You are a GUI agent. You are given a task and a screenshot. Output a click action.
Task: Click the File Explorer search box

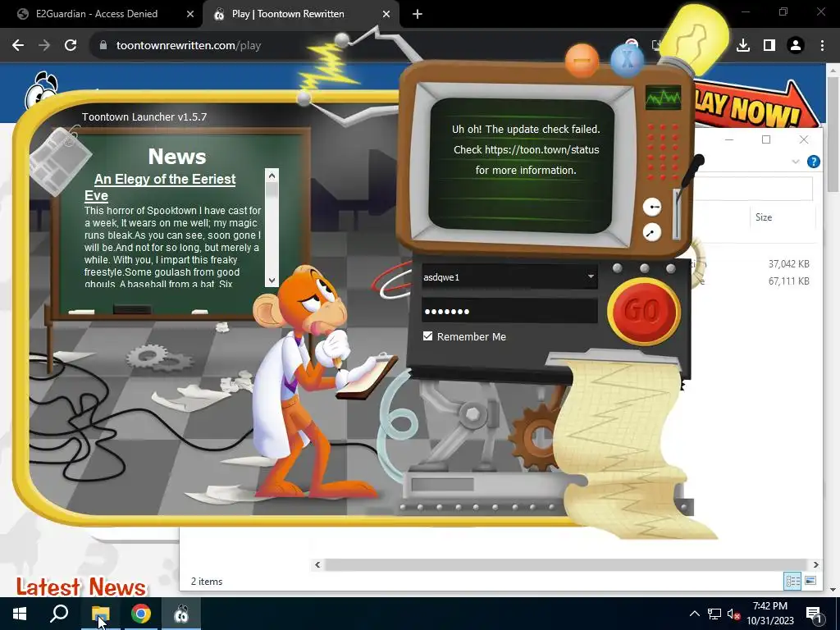point(753,189)
